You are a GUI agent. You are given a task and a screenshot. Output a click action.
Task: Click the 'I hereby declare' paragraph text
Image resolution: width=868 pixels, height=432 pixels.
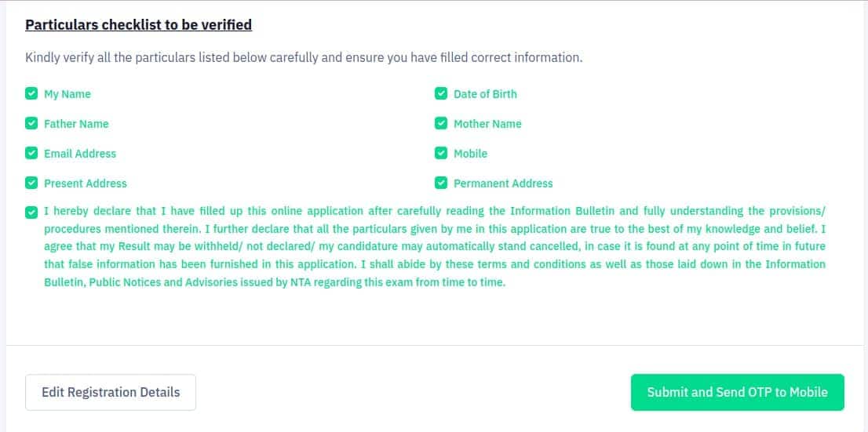(x=435, y=247)
